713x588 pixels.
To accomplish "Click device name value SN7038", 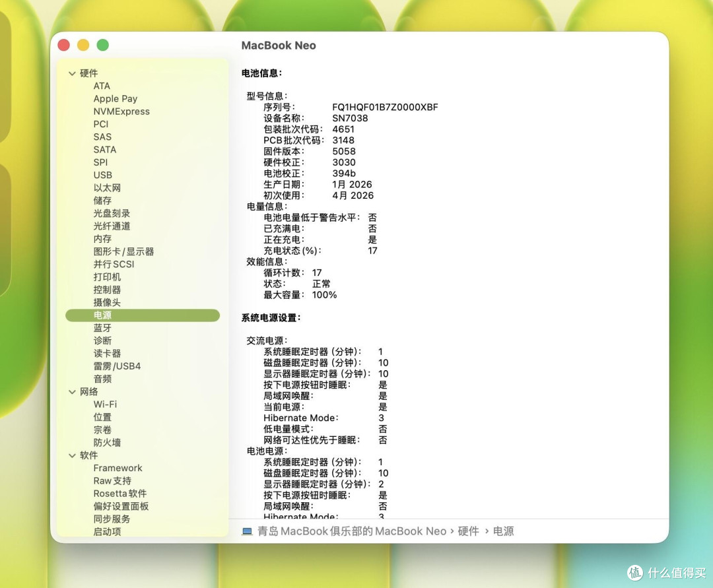I will (350, 118).
